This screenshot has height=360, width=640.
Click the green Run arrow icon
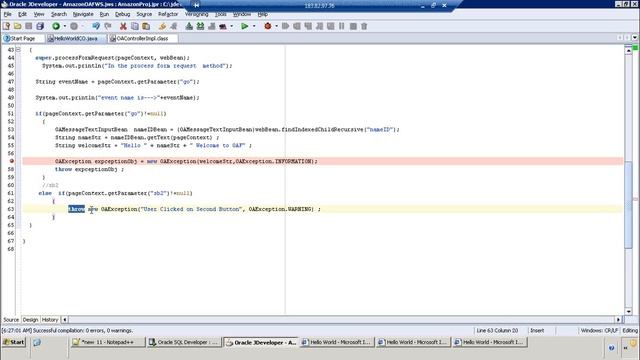pyautogui.click(x=244, y=26)
